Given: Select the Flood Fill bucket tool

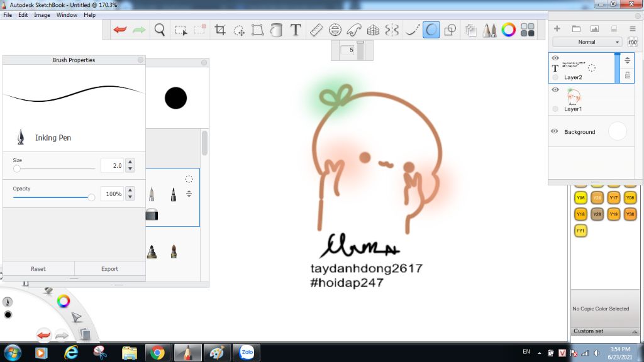Looking at the screenshot, I should click(x=277, y=30).
